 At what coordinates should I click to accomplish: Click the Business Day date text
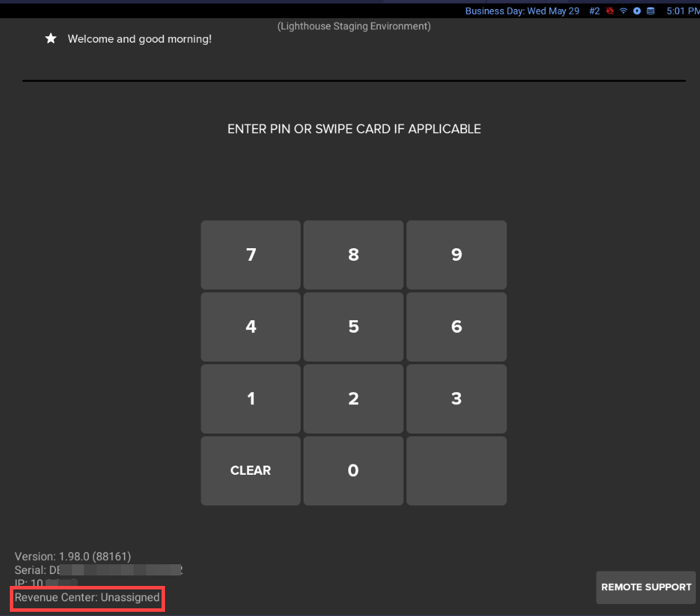click(x=522, y=11)
